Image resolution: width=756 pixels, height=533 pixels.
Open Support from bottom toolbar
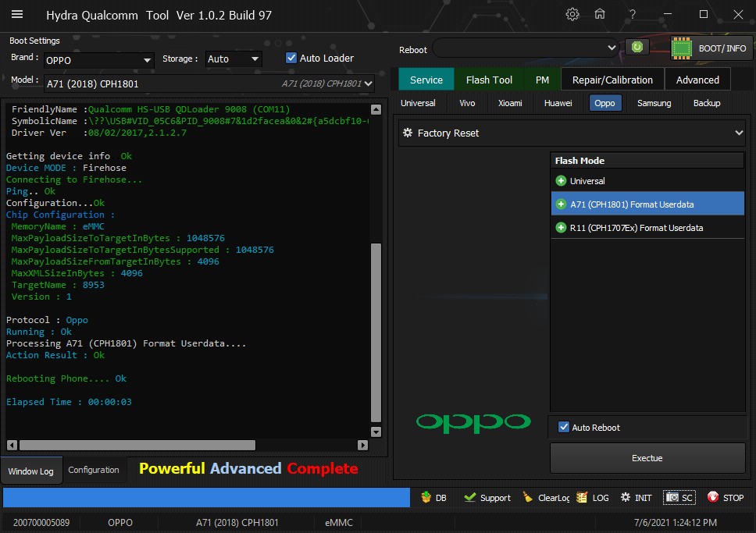[x=487, y=498]
